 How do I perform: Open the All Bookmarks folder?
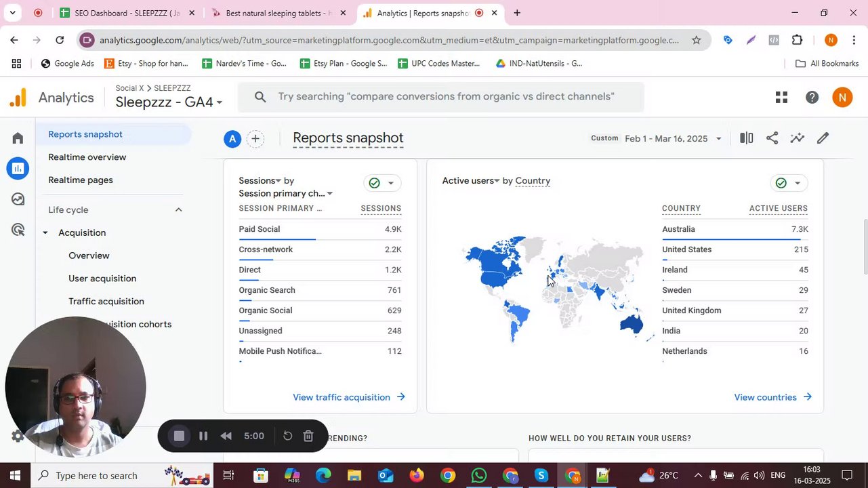click(827, 64)
